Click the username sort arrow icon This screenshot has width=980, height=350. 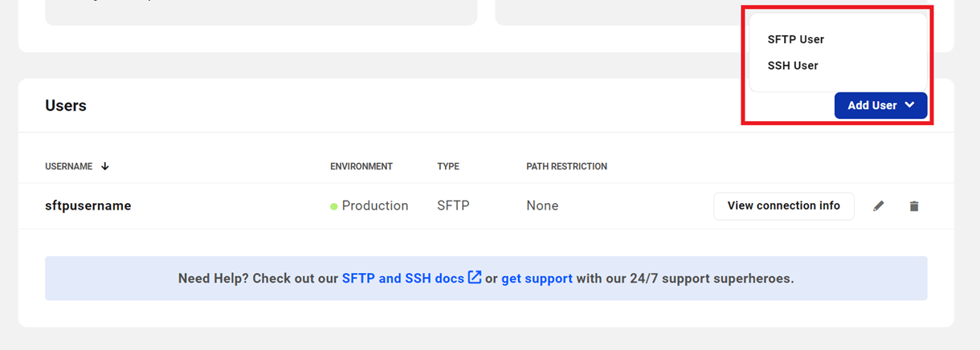coord(104,166)
